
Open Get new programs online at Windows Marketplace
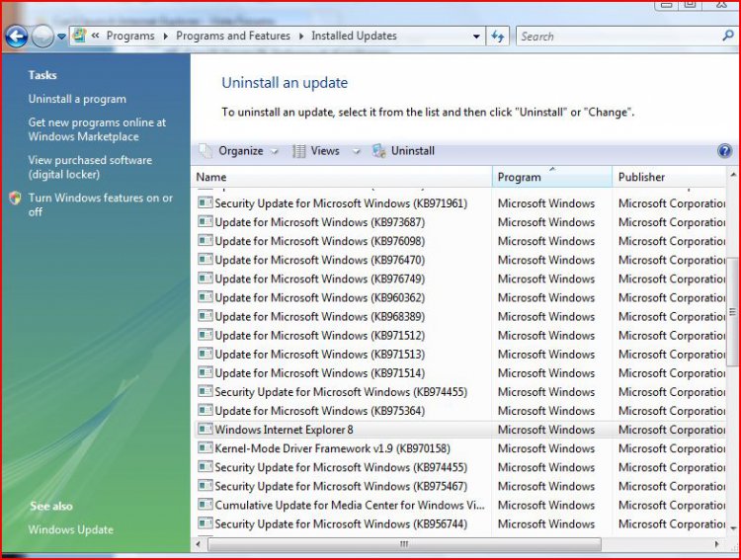97,129
